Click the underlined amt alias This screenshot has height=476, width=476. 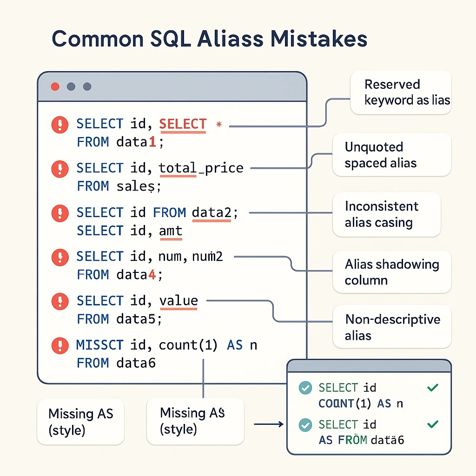171,231
